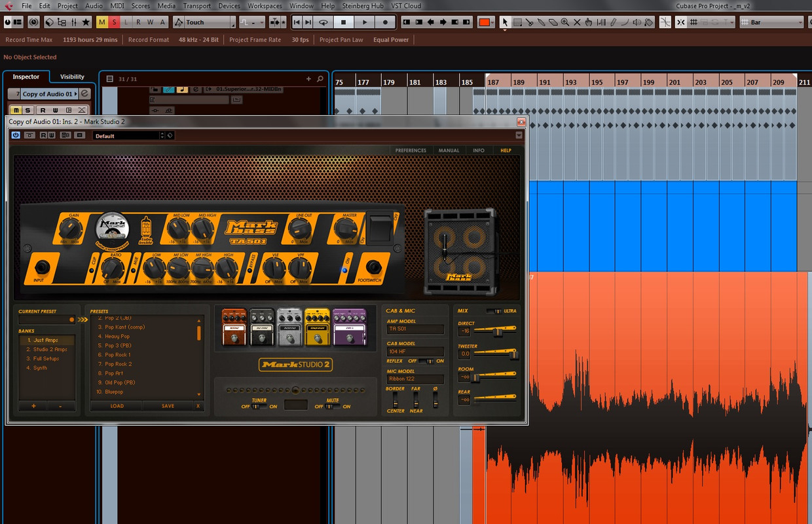Image resolution: width=812 pixels, height=524 pixels.
Task: Click the Preferences button in Mark Studio
Action: click(x=411, y=151)
